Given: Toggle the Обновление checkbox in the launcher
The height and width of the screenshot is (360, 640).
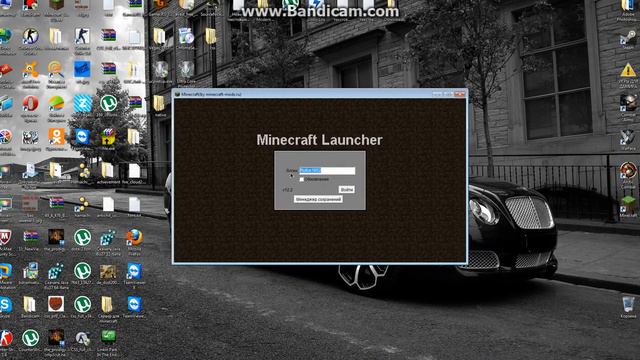Looking at the screenshot, I should click(302, 180).
